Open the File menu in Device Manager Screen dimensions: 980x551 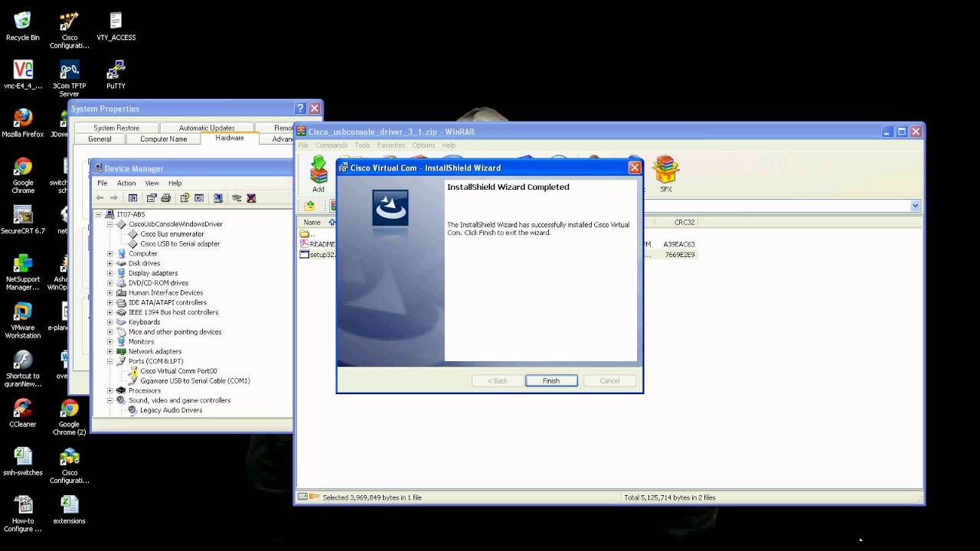click(x=102, y=183)
